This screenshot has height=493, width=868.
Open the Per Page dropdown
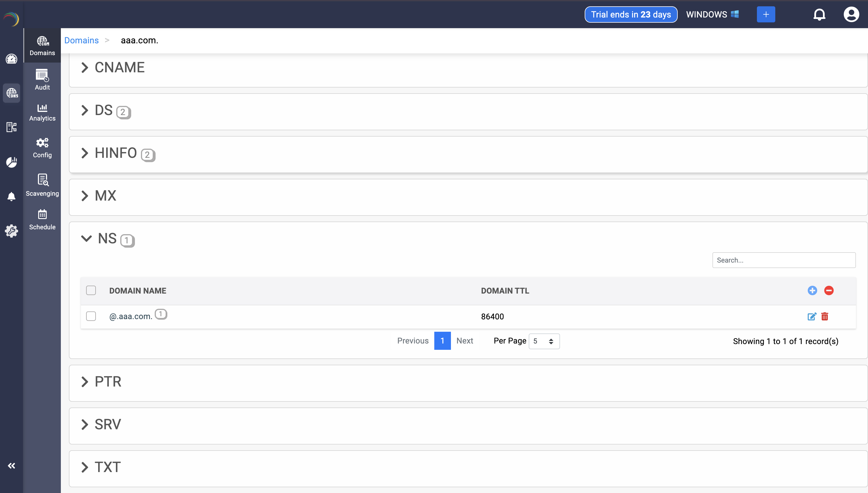[544, 341]
